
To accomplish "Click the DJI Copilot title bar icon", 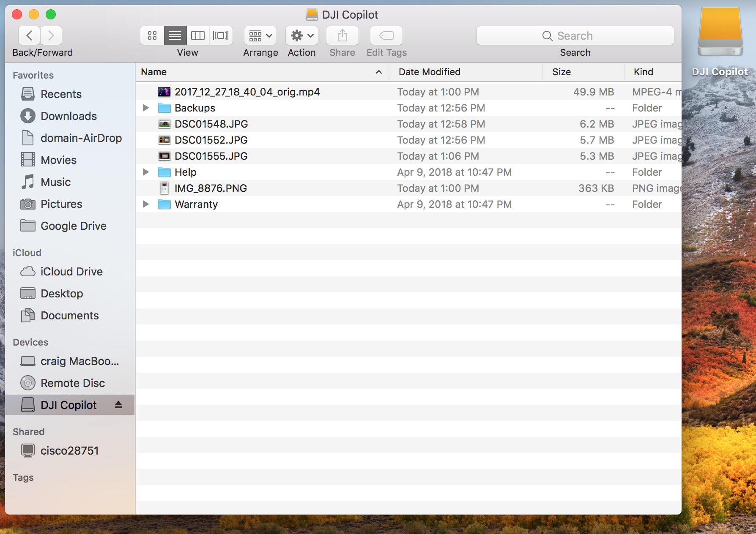I will point(312,14).
